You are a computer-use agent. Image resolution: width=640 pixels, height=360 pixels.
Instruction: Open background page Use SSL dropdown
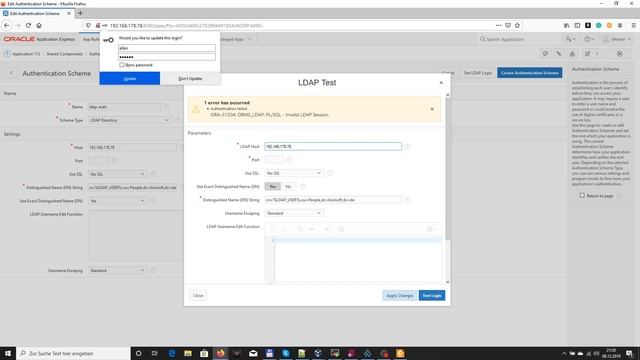click(x=118, y=174)
